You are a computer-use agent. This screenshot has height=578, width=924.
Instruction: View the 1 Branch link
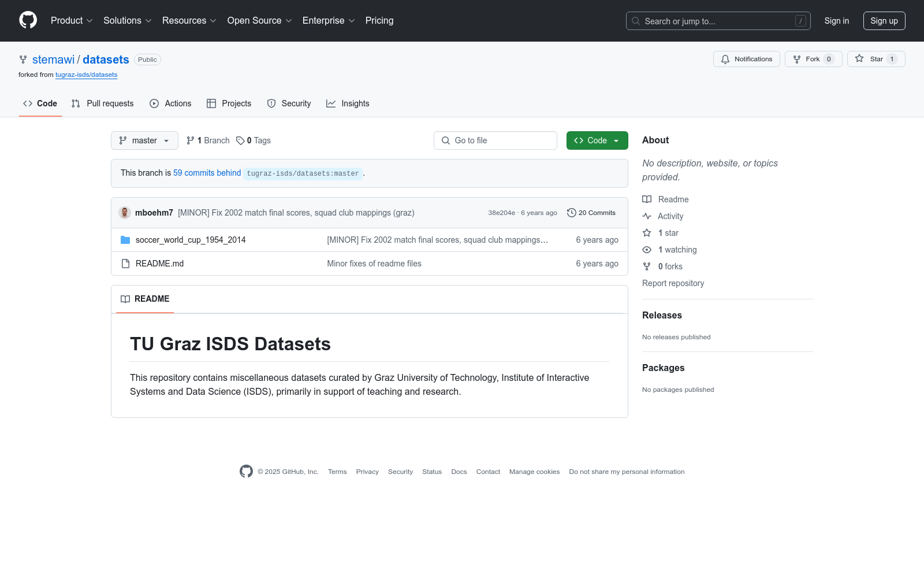point(208,140)
